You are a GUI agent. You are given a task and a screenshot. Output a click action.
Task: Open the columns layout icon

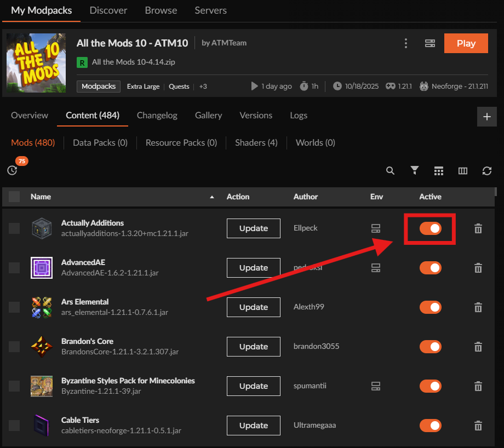tap(463, 171)
